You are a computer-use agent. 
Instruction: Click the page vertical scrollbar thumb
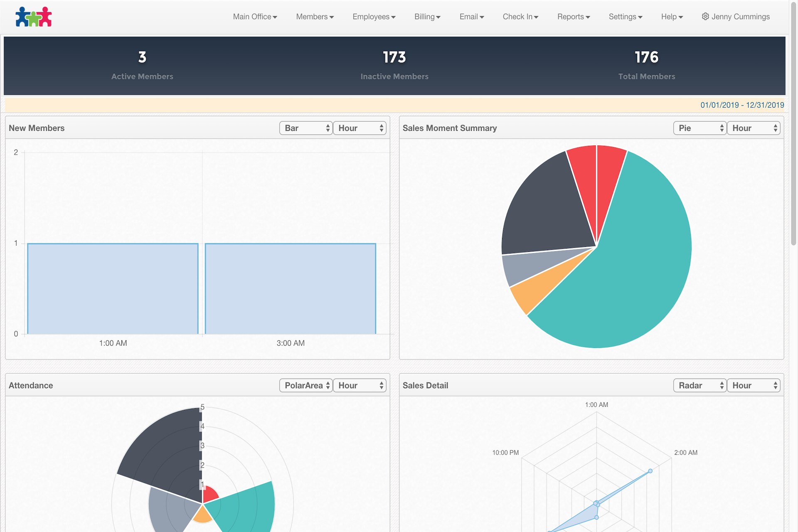tap(793, 125)
